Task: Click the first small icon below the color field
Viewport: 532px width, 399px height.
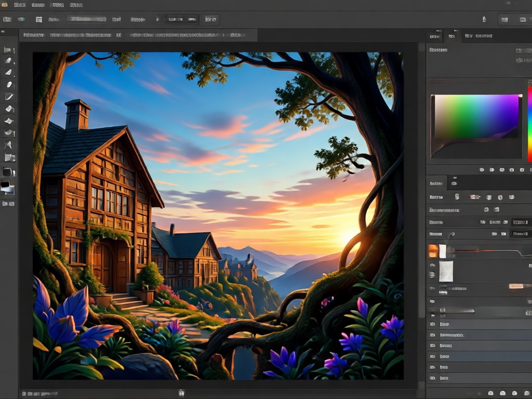Action: pos(482,170)
